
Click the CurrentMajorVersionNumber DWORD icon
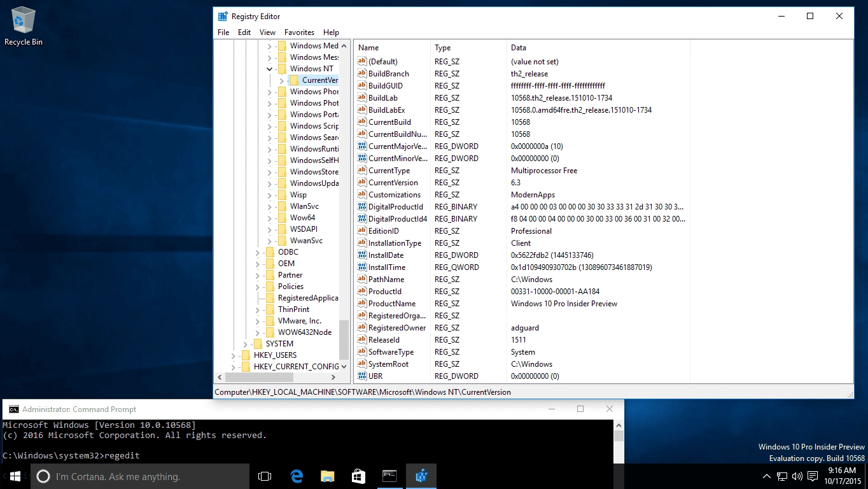[362, 146]
